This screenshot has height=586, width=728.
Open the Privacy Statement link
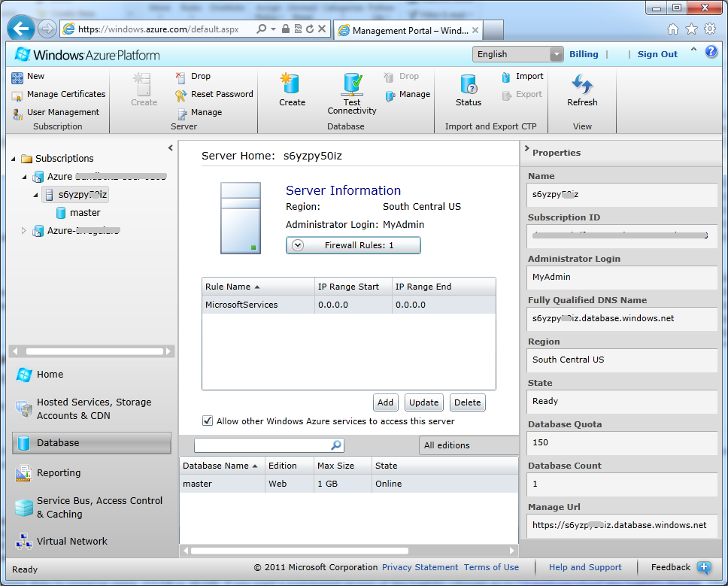tap(420, 567)
